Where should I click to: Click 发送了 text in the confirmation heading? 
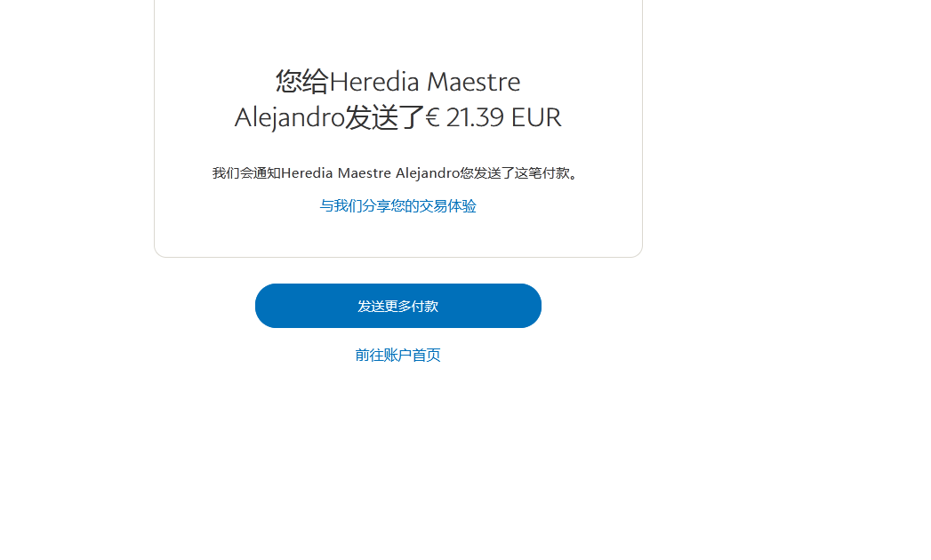click(385, 117)
